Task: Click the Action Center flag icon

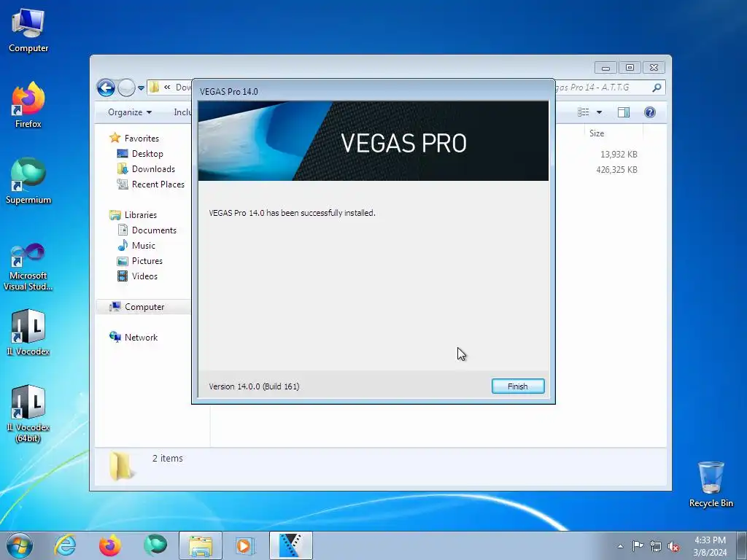Action: pos(638,546)
